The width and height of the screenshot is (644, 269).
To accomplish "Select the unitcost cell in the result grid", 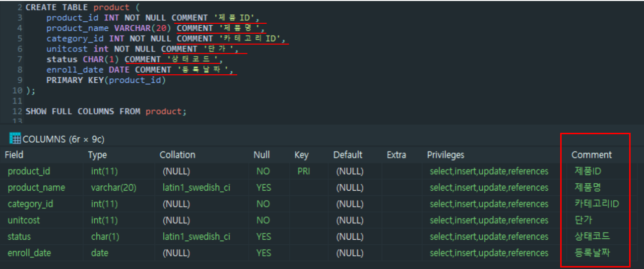I will tap(23, 220).
